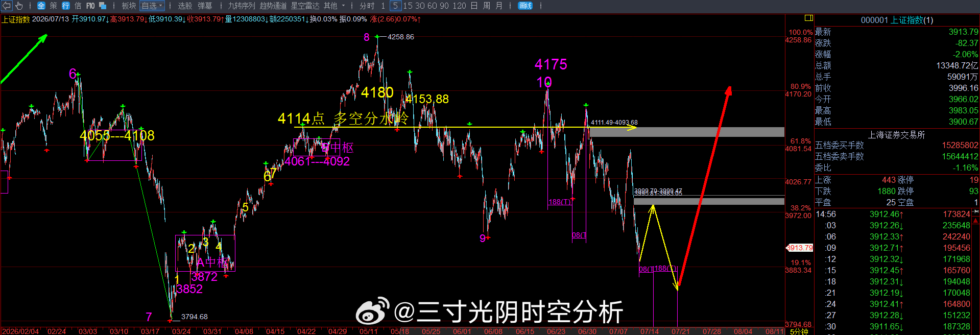Click the 3794.68 low price label

[194, 317]
